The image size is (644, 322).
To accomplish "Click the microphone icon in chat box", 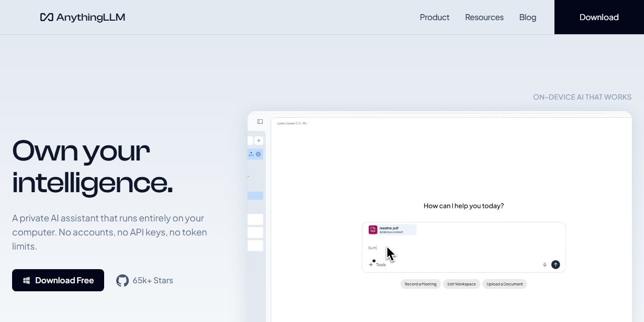I will click(544, 265).
